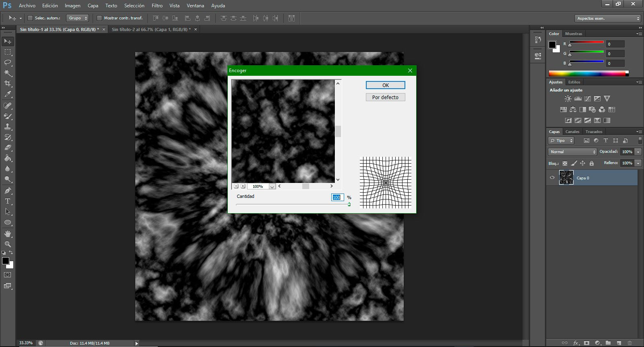This screenshot has height=347, width=644.
Task: Select the Zoom tool in toolbar
Action: pos(8,244)
